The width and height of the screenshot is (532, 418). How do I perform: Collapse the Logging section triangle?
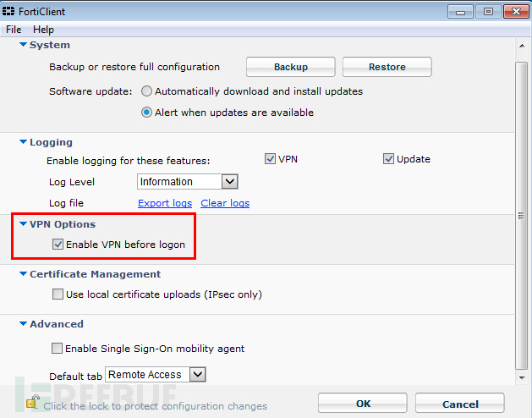pyautogui.click(x=23, y=142)
